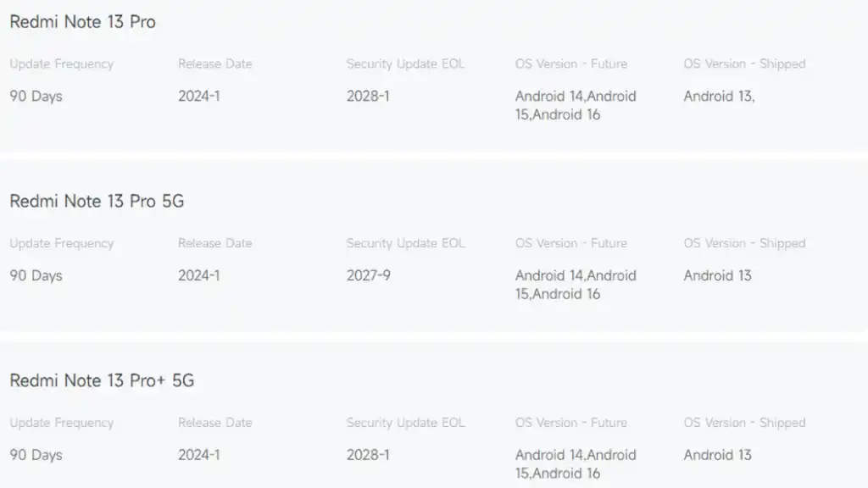Select 2024-1 release date under Redmi Note 13 Pro+ 5G
The width and height of the screenshot is (868, 488).
198,455
